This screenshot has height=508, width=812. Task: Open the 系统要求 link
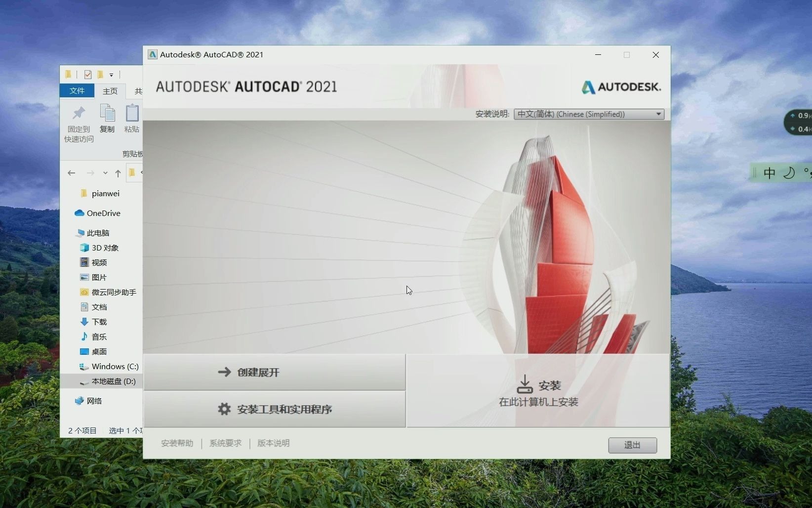tap(225, 443)
